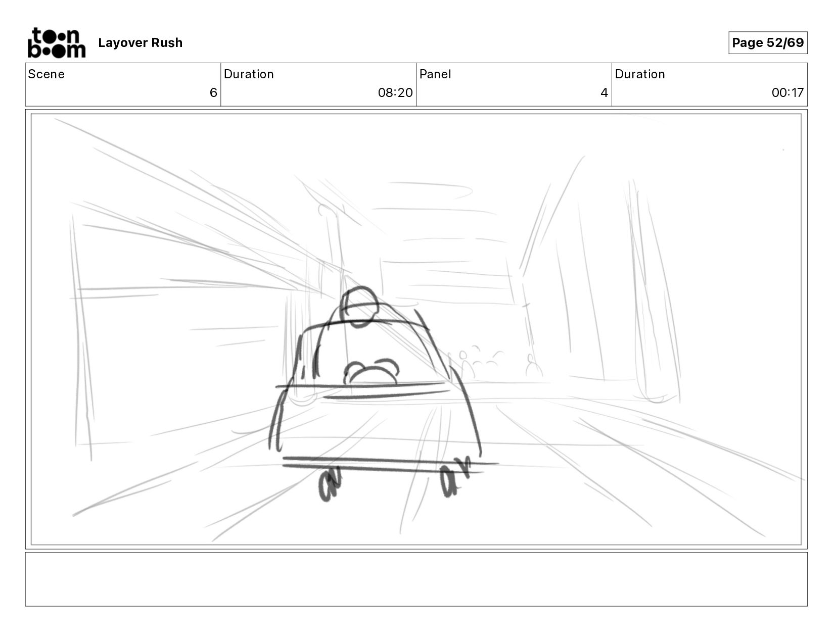Screen dimensions: 834x644
Task: Click the Toon Boom logo
Action: (56, 43)
